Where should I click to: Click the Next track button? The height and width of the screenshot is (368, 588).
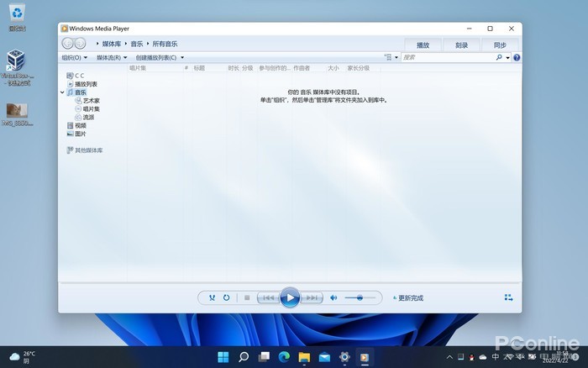click(312, 297)
